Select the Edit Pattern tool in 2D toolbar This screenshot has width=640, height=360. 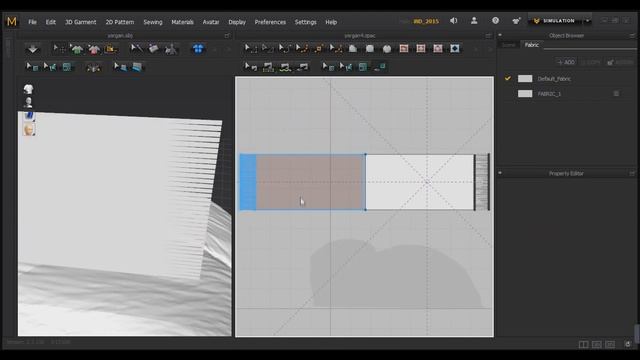[x=267, y=49]
